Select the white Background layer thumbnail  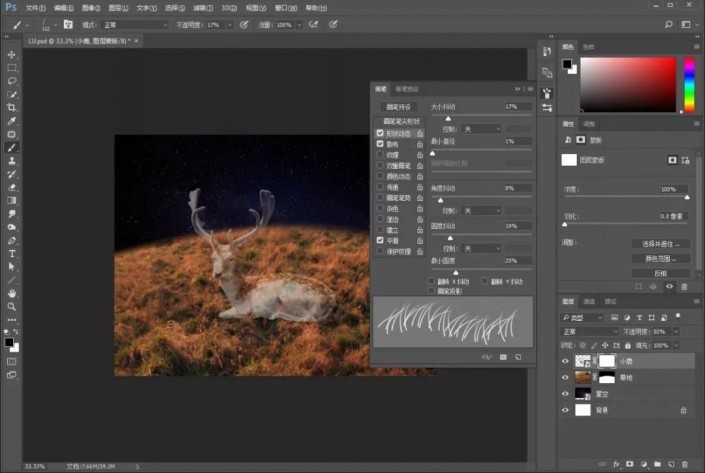tap(583, 410)
